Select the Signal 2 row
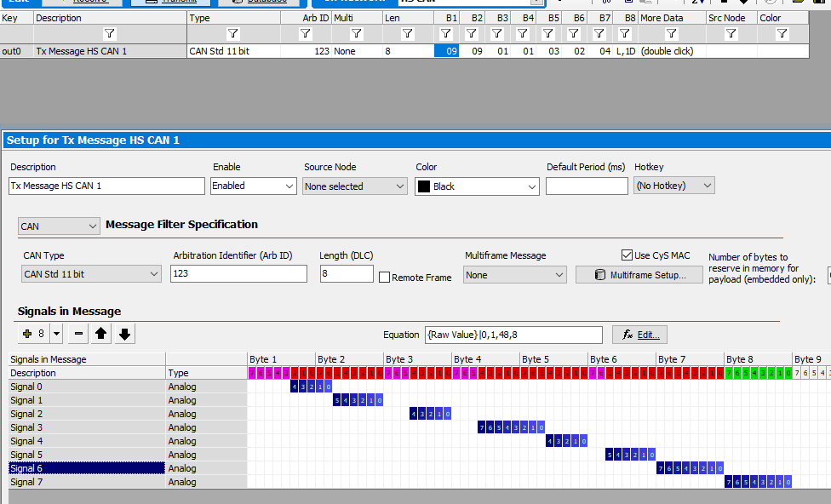This screenshot has width=831, height=504. point(87,414)
